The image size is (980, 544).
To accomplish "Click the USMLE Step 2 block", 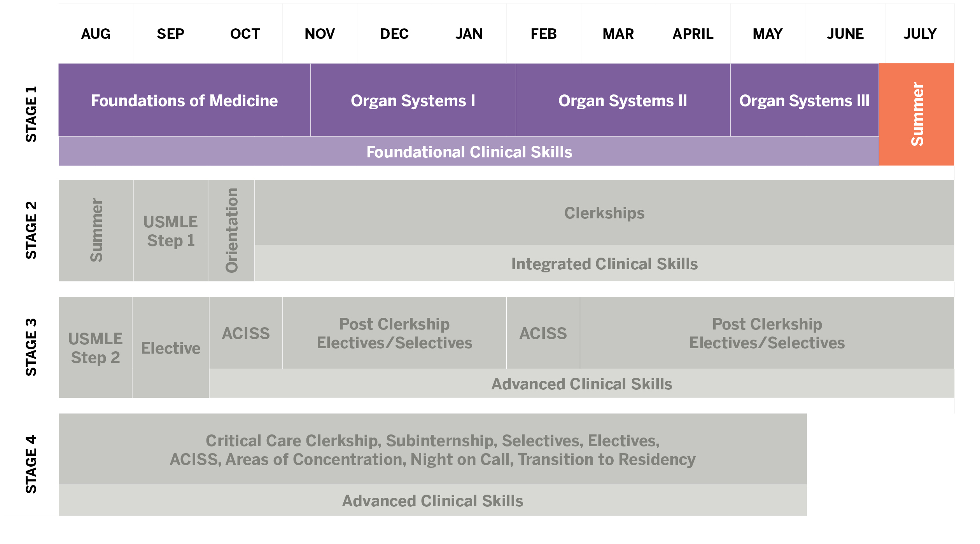I will click(x=95, y=348).
